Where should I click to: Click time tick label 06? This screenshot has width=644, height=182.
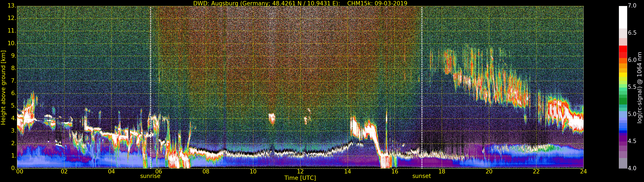[159, 172]
